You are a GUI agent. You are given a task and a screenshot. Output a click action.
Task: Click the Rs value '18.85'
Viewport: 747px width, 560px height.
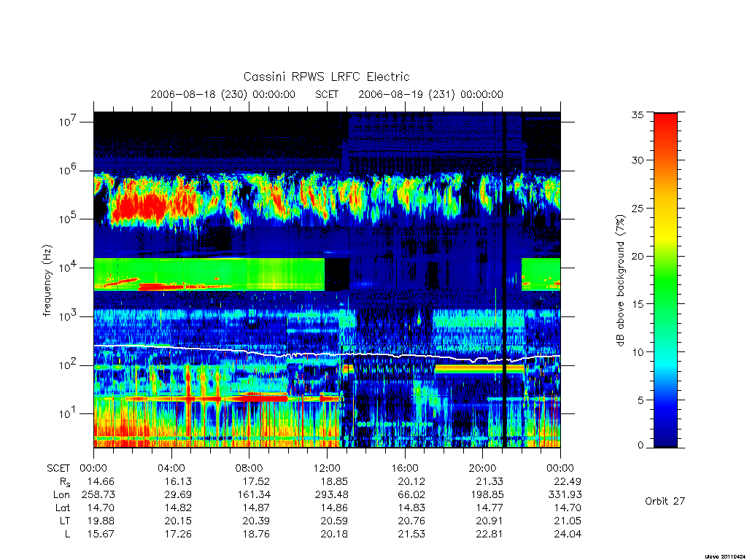tap(334, 481)
